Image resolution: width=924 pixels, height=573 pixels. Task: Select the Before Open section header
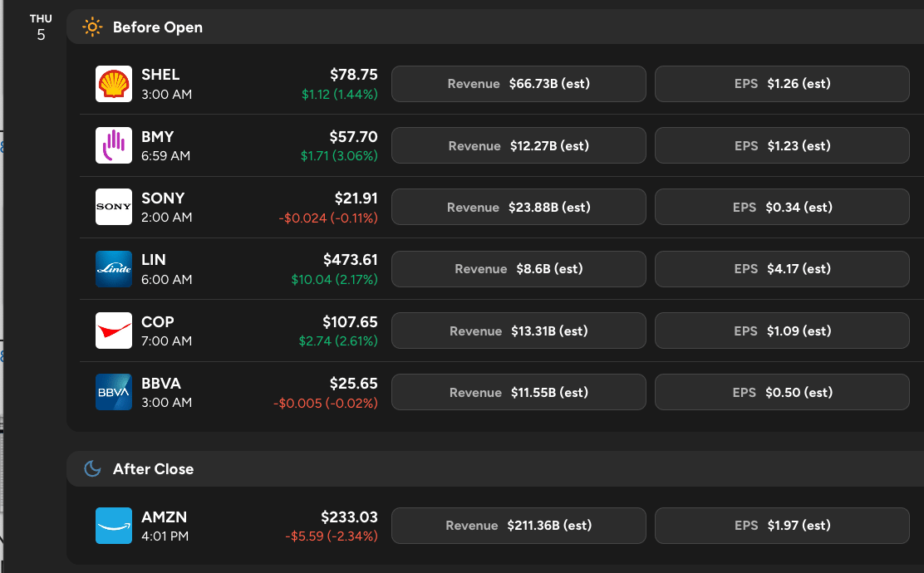point(495,27)
